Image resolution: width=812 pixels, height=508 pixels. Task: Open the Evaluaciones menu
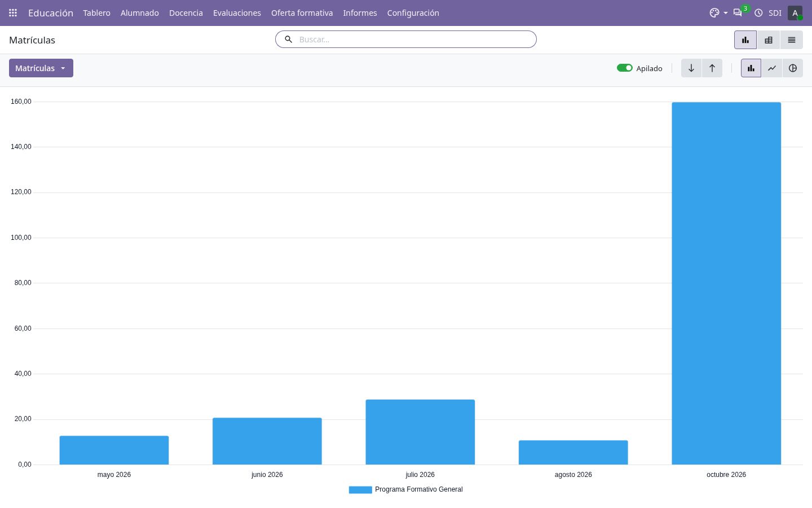[237, 12]
